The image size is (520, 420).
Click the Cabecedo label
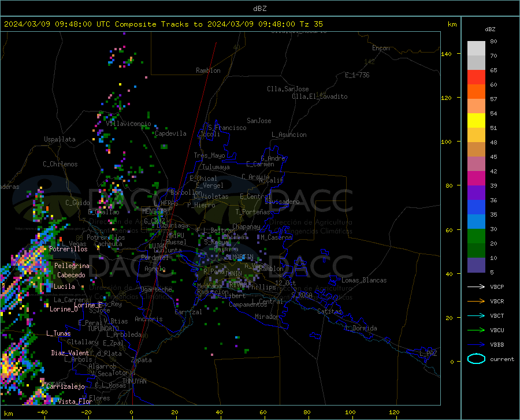point(71,275)
